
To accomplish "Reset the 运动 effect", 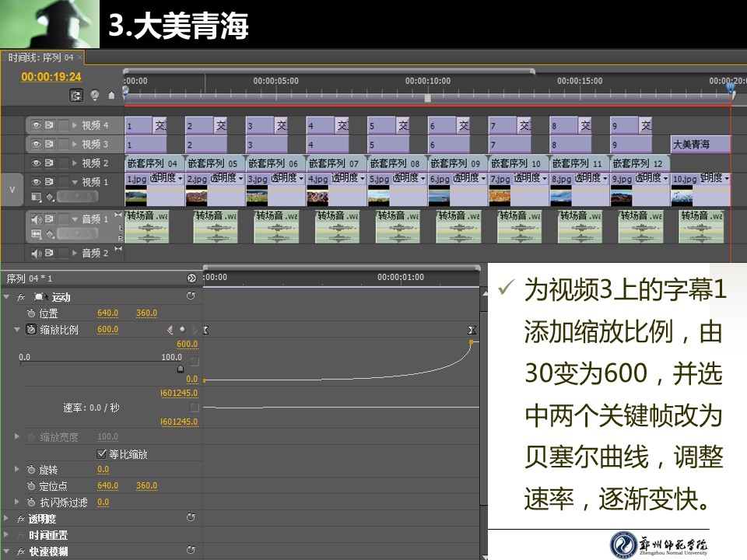I will (x=191, y=296).
